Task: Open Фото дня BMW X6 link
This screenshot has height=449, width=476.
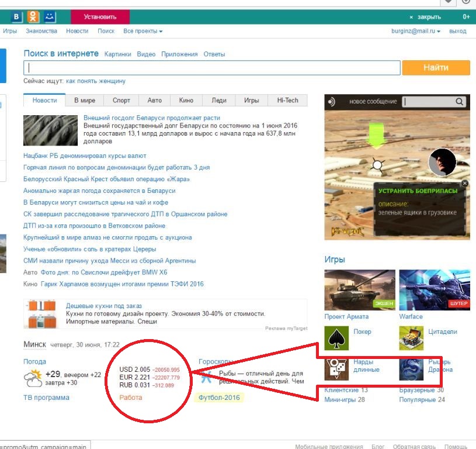Action: [x=104, y=272]
